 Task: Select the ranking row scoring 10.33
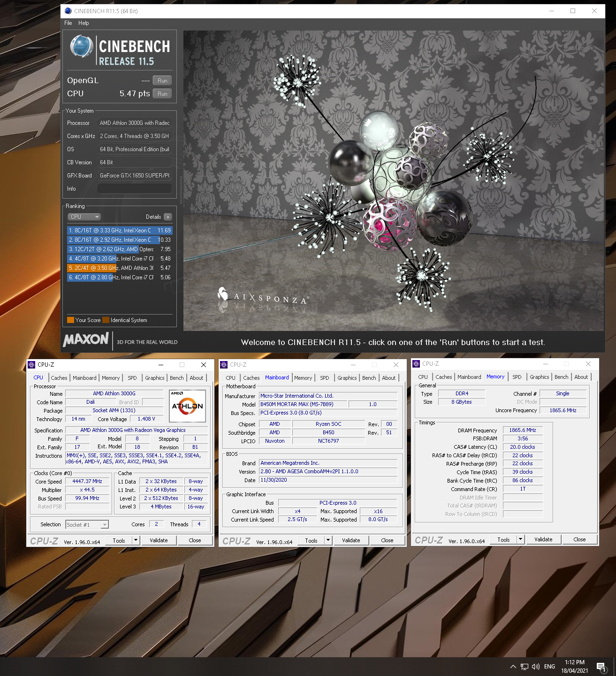(120, 240)
